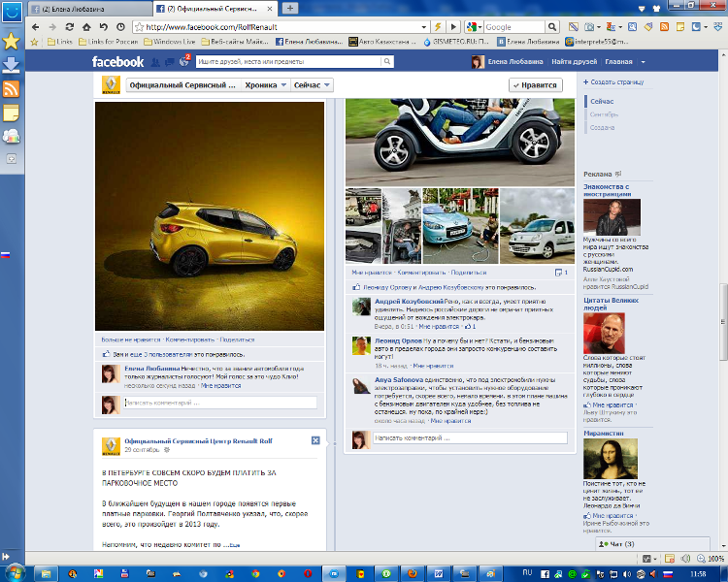
Task: Open the Чат (3) chat bar
Action: tap(652, 544)
